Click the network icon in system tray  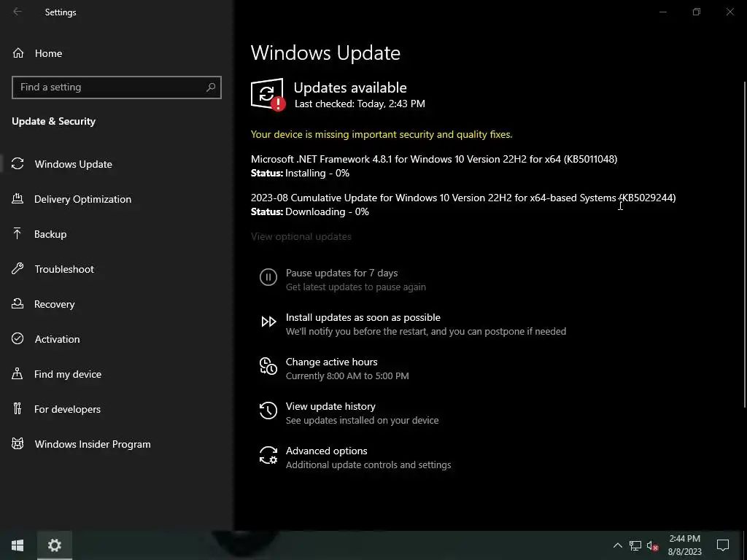click(635, 545)
